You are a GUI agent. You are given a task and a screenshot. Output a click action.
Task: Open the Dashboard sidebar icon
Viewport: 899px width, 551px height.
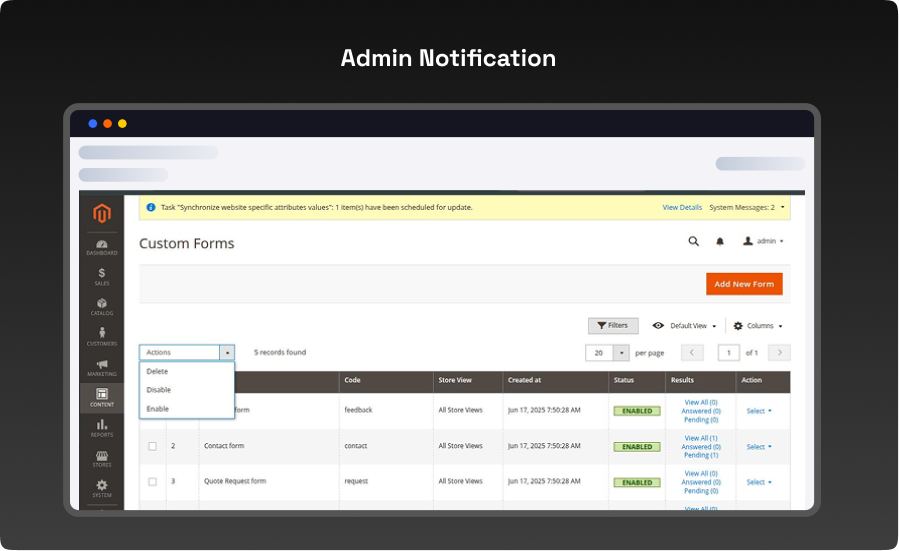[x=102, y=246]
